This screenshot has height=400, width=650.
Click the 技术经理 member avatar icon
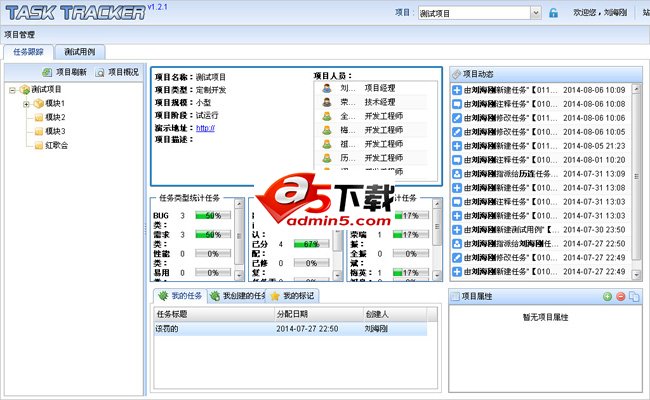327,102
